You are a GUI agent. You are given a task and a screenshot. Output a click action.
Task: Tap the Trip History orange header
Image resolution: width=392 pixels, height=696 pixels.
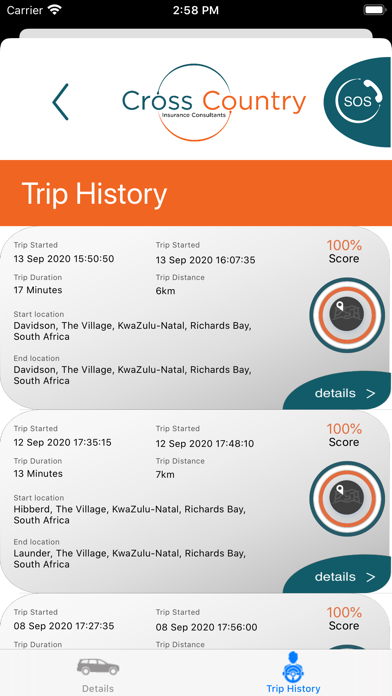(x=196, y=193)
